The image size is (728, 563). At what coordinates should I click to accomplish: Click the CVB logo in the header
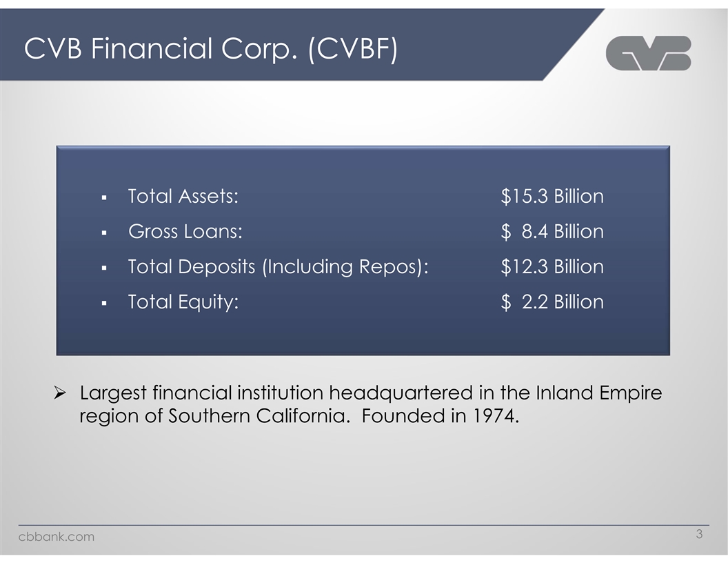(x=648, y=53)
